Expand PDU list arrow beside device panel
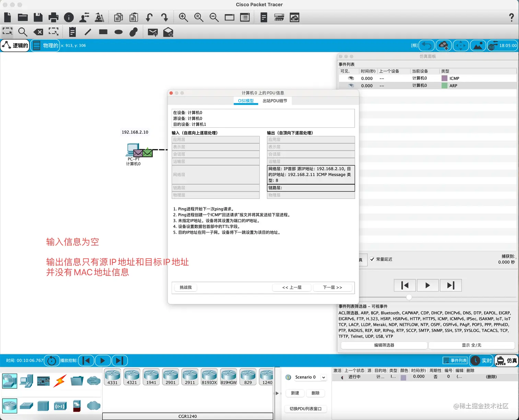Viewport: 519px width, 420px height. tap(277, 393)
